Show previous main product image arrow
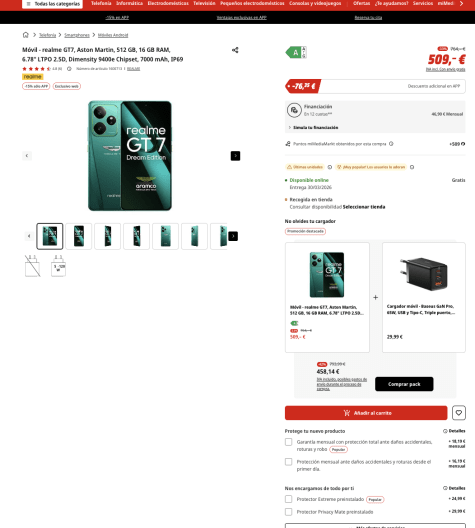 (27, 156)
